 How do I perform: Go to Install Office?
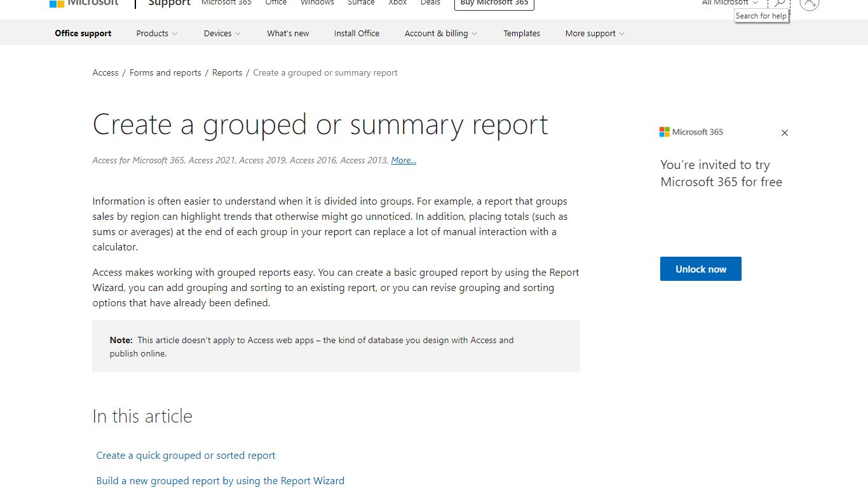[356, 33]
